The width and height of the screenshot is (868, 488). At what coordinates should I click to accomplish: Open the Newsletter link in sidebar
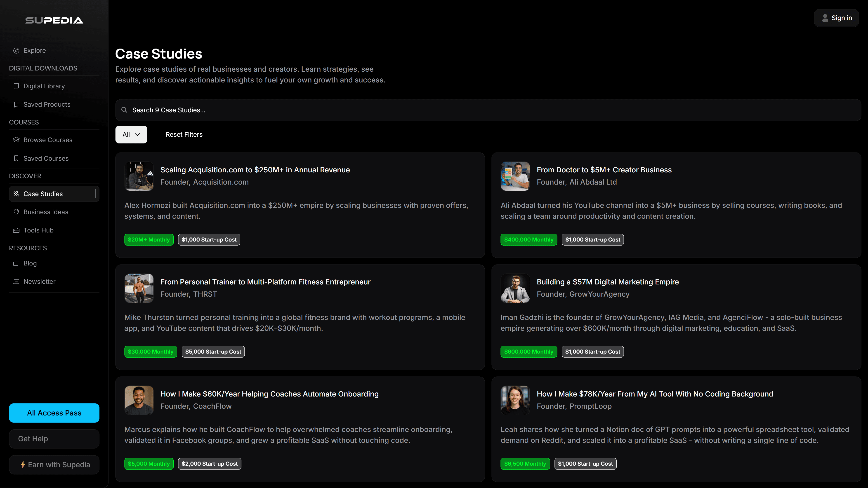point(54,282)
